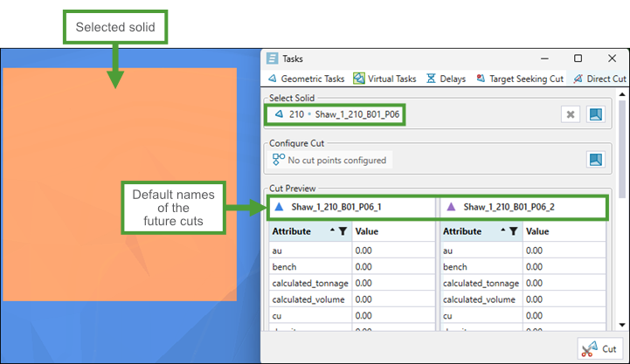This screenshot has width=630, height=364.
Task: Click Value column header in left table
Action: point(393,231)
